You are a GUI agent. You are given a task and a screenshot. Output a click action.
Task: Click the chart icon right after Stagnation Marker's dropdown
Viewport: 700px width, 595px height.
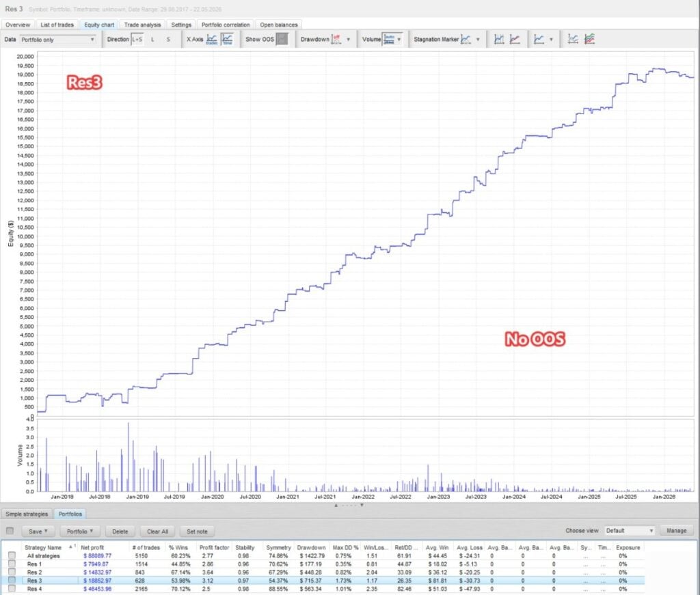tap(499, 39)
